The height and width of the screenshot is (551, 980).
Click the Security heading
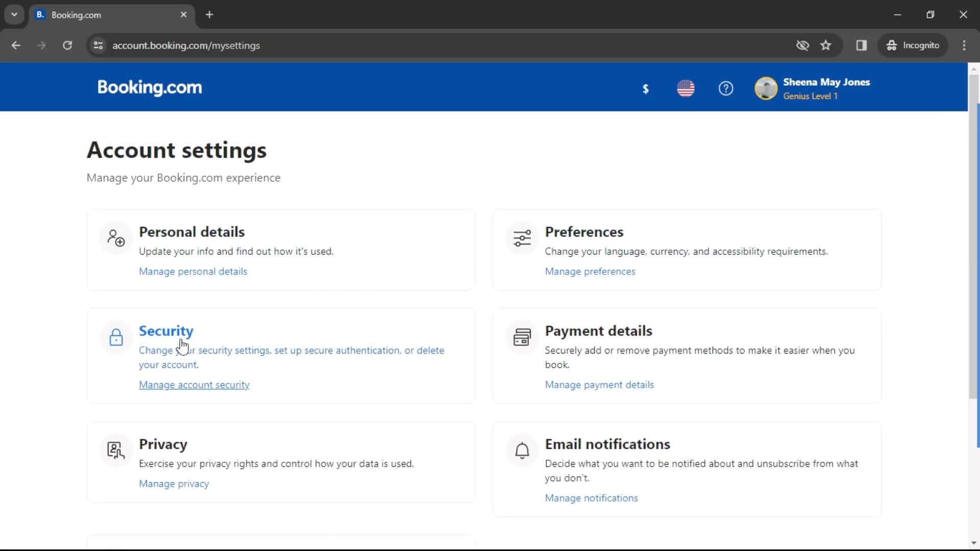166,331
